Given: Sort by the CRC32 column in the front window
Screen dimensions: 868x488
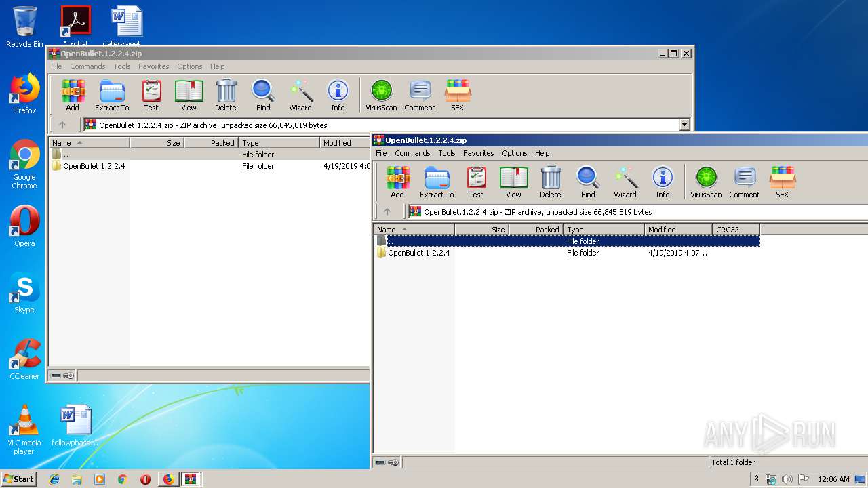Looking at the screenshot, I should click(x=736, y=229).
